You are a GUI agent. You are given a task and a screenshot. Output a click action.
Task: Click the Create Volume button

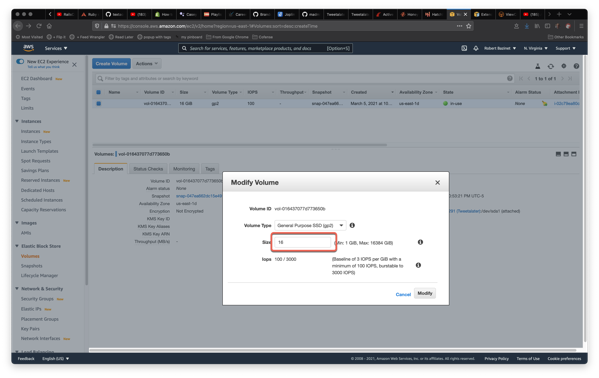(x=111, y=63)
